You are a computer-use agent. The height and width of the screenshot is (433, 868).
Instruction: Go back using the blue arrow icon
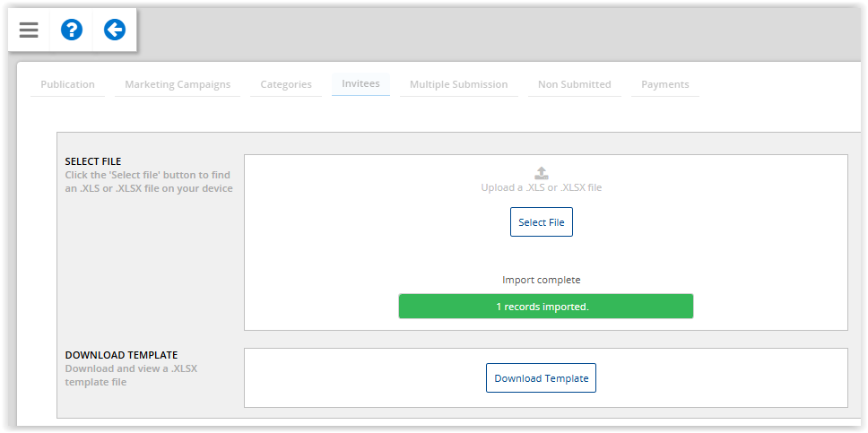point(115,30)
